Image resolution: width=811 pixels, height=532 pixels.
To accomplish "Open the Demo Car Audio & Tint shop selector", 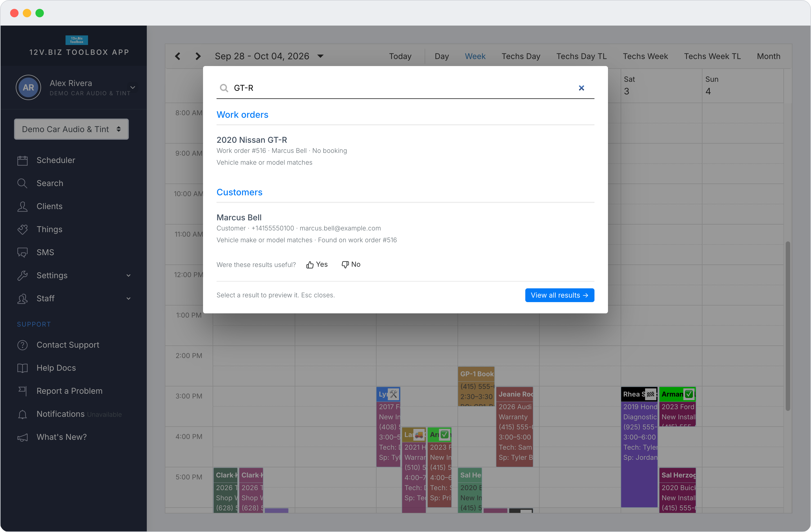I will [x=71, y=129].
